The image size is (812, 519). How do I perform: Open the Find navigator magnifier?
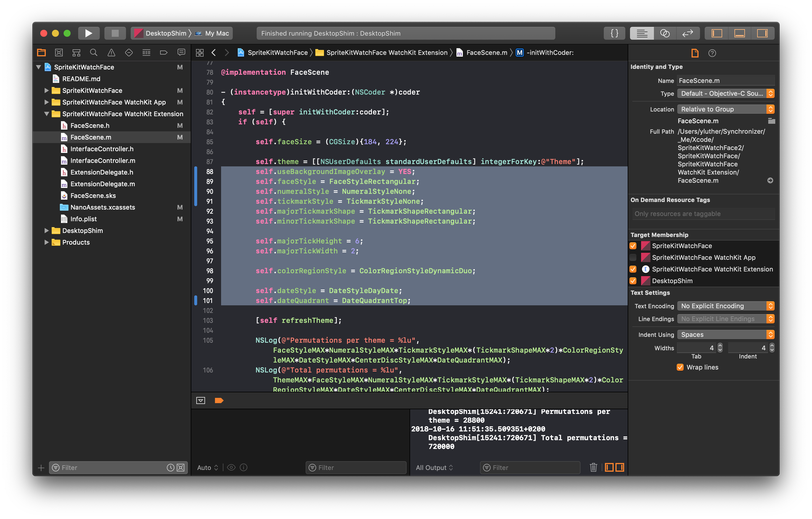click(x=94, y=52)
